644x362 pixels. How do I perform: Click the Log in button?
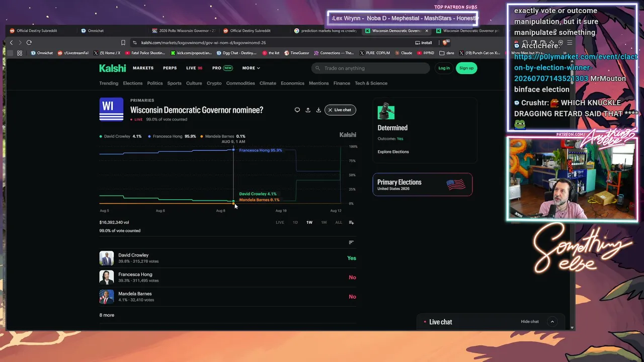coord(444,68)
